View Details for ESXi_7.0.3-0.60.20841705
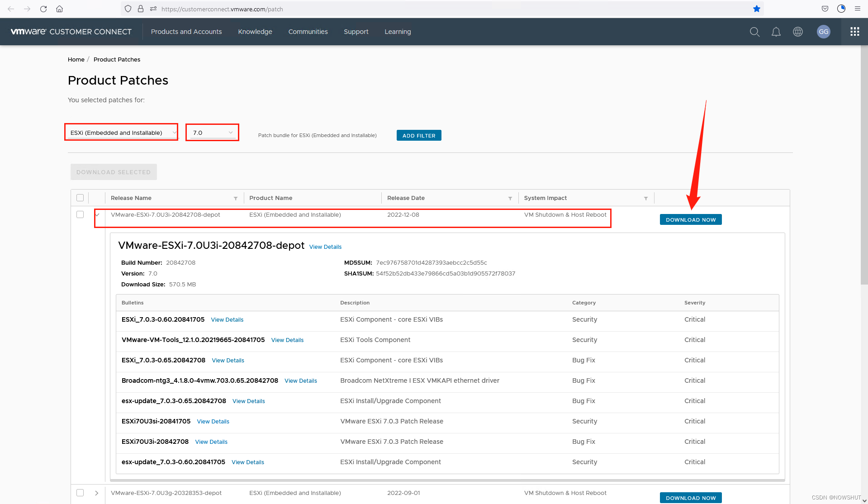This screenshot has height=504, width=868. tap(227, 320)
